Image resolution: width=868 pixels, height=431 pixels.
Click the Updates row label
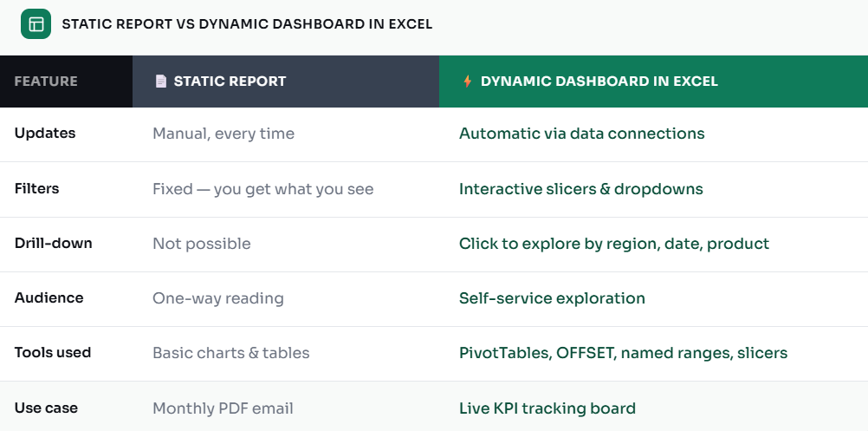pos(45,134)
